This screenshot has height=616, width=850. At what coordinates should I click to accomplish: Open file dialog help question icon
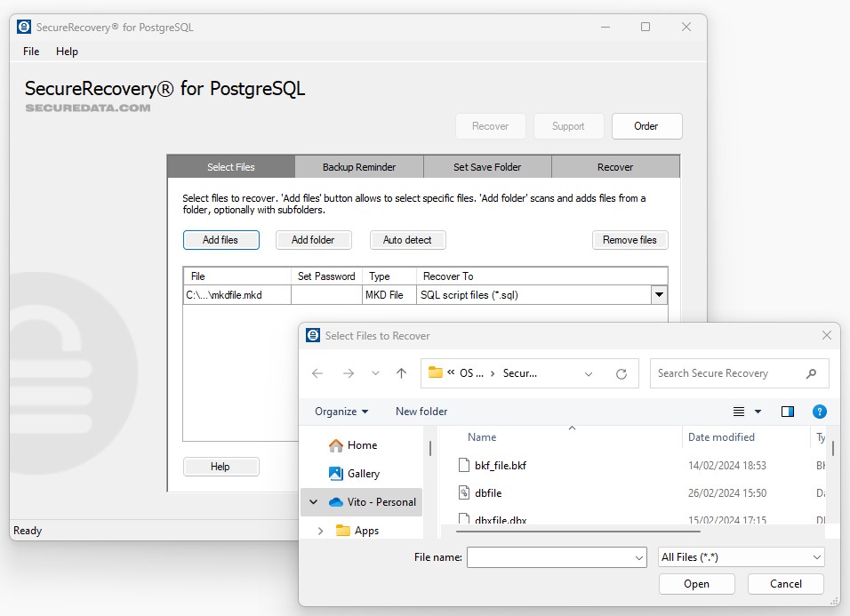pos(820,412)
